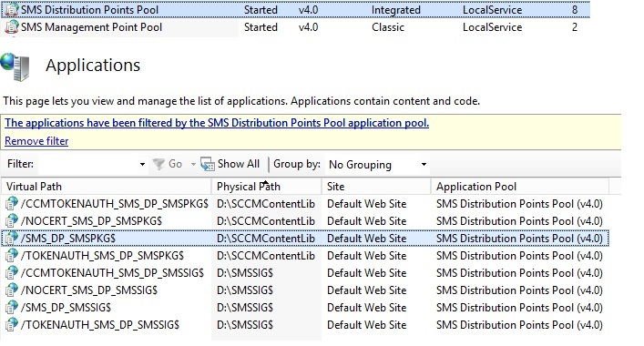Select /CCMTOKENAUTH_SMS_DP_SMSSIG$ virtual path

(x=112, y=273)
